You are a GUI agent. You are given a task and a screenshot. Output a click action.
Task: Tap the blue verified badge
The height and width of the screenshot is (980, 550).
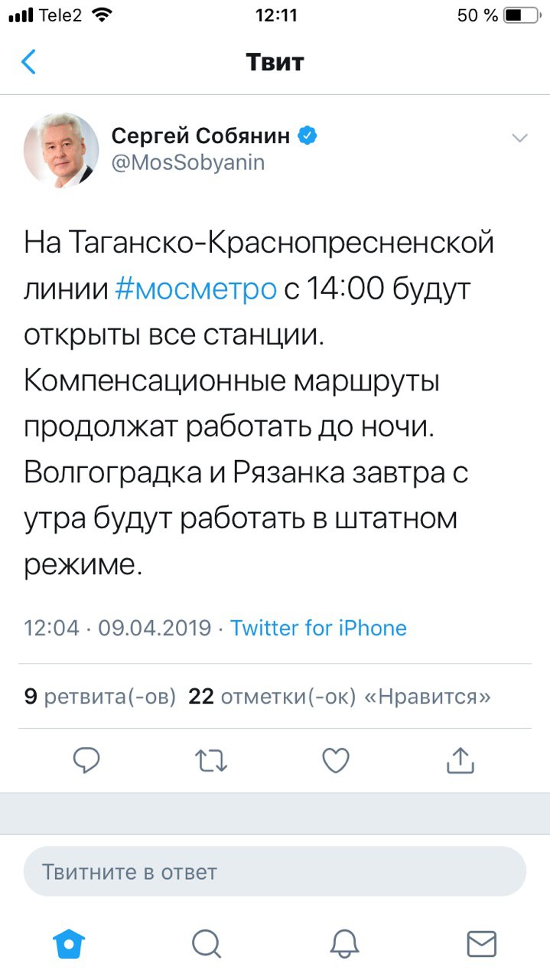point(308,136)
